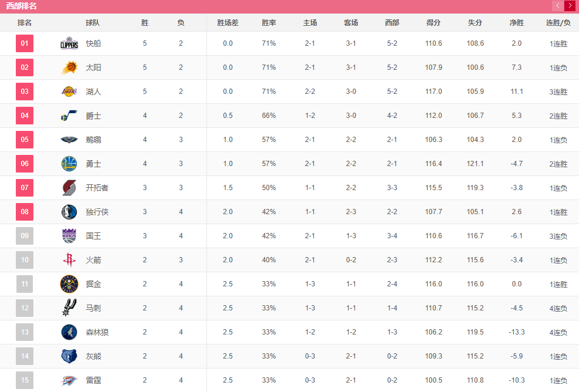Open 雷霆 team name link
This screenshot has height=392, width=579.
tap(93, 380)
